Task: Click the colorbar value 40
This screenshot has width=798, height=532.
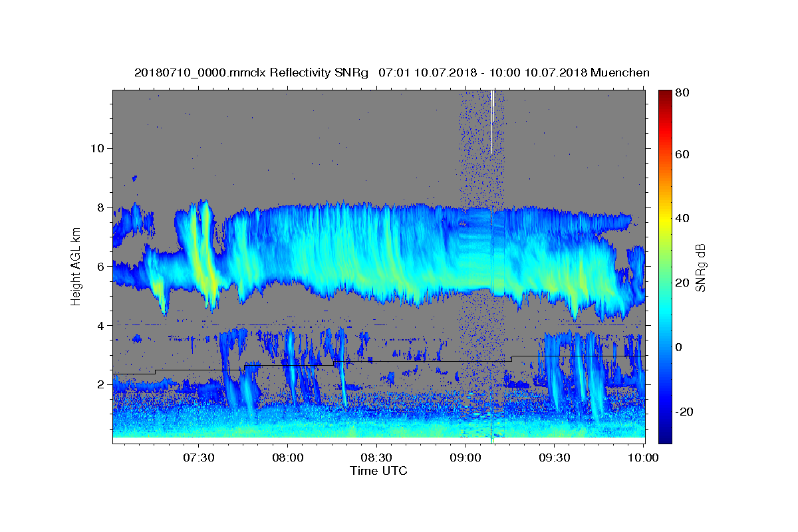Action: coord(684,218)
